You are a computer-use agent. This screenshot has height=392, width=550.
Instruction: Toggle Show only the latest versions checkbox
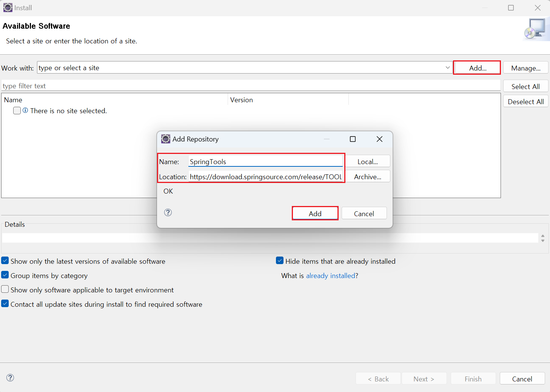pyautogui.click(x=5, y=261)
